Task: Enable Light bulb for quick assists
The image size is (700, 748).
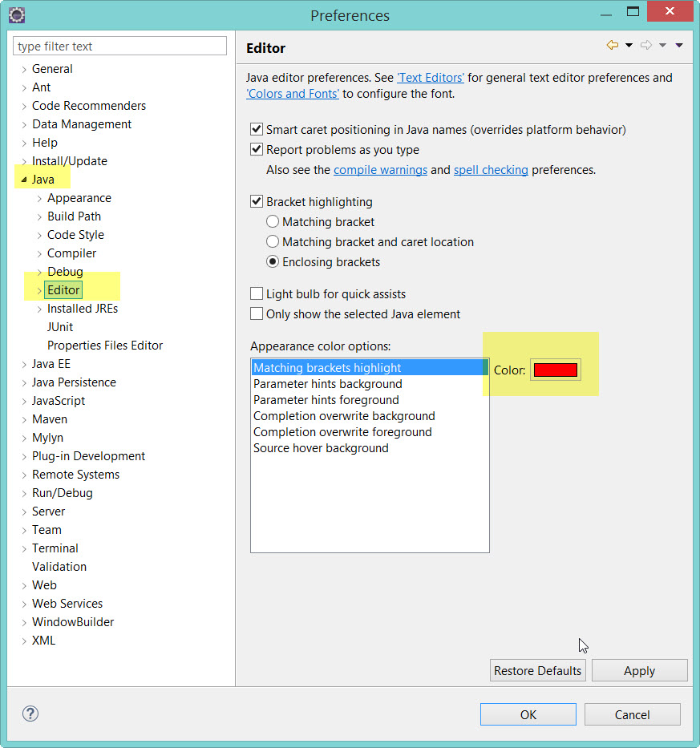Action: coord(257,293)
